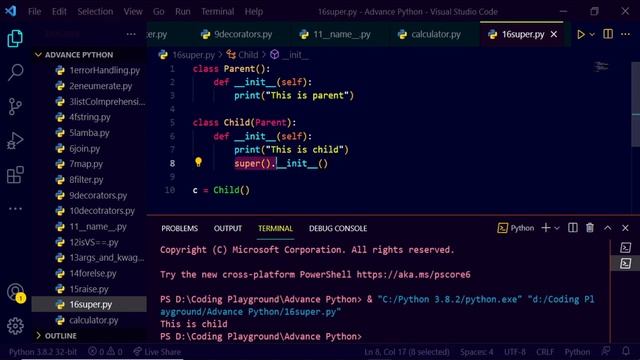Open the Search view in activity bar
This screenshot has height=360, width=640.
pyautogui.click(x=15, y=73)
